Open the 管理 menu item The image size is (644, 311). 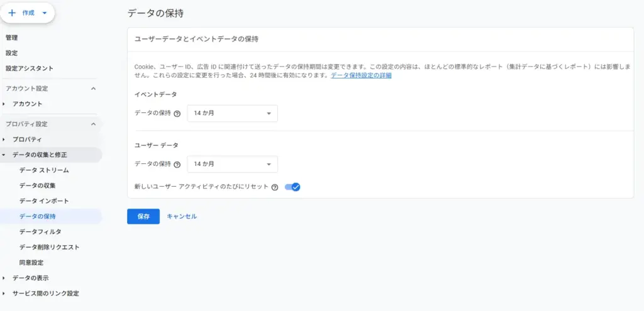coord(11,38)
